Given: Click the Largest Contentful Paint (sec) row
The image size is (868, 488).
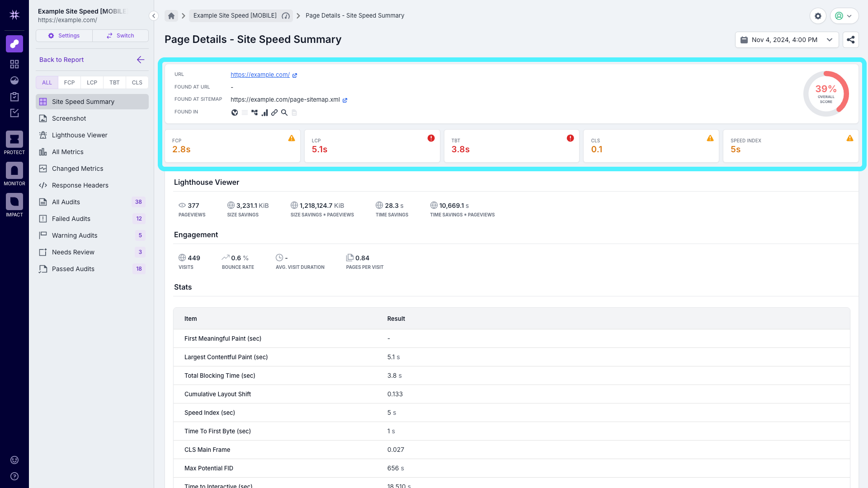Looking at the screenshot, I should (512, 357).
